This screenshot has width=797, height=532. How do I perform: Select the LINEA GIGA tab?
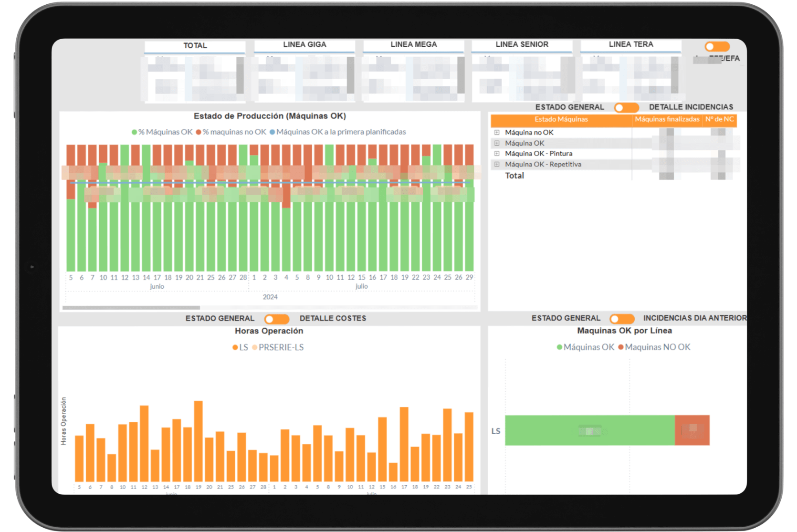[304, 45]
